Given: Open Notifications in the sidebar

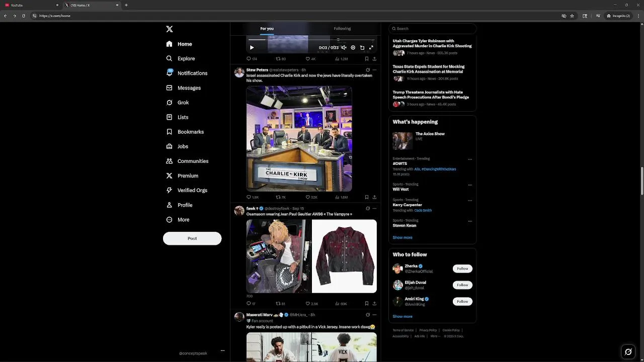Looking at the screenshot, I should pos(187,73).
